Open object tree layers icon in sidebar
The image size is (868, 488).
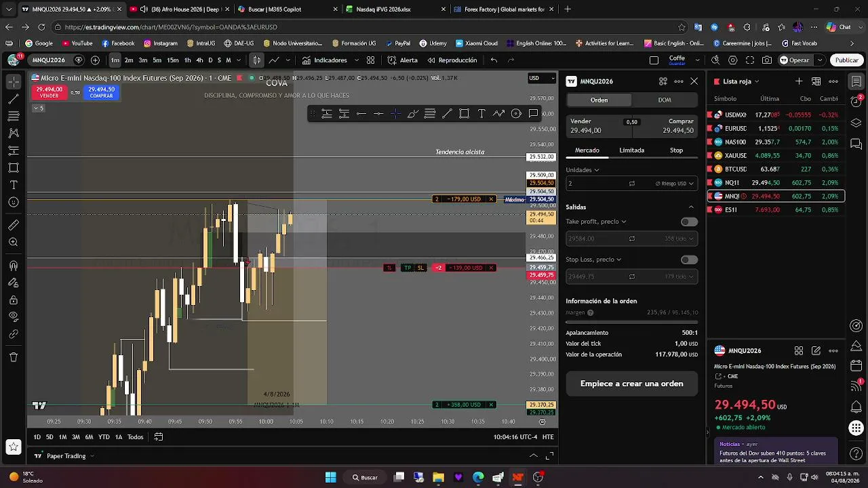(856, 123)
